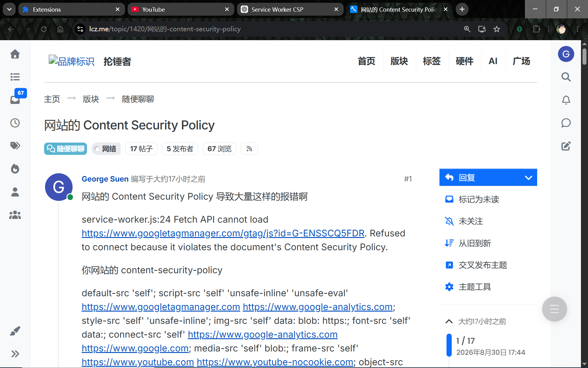Open the browser profile avatar
Screen dimensions: 588x368
[x=561, y=29]
